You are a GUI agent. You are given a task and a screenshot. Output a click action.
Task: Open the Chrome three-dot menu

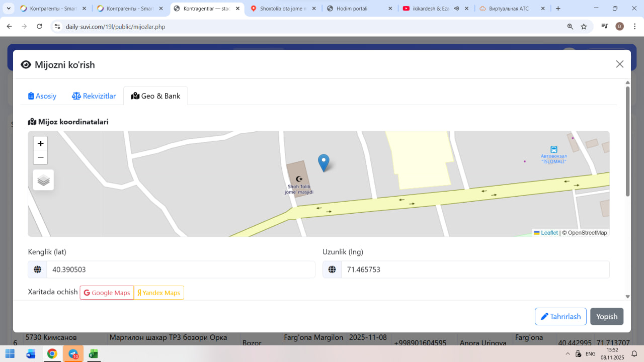(634, 27)
